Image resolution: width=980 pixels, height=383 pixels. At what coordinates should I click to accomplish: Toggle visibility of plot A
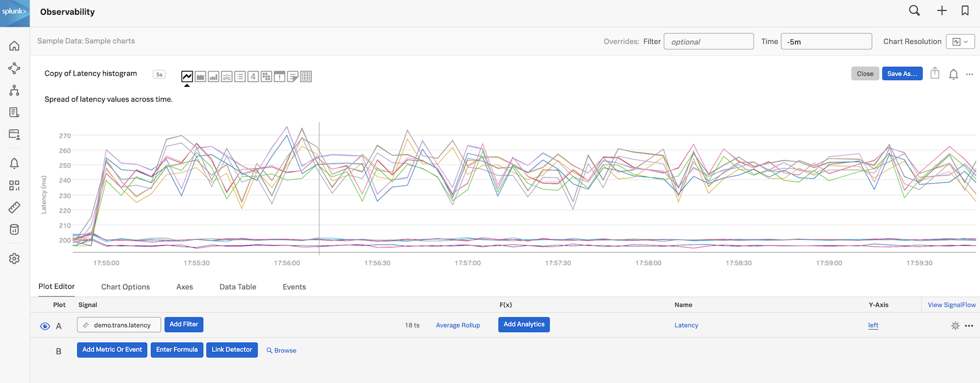click(45, 326)
